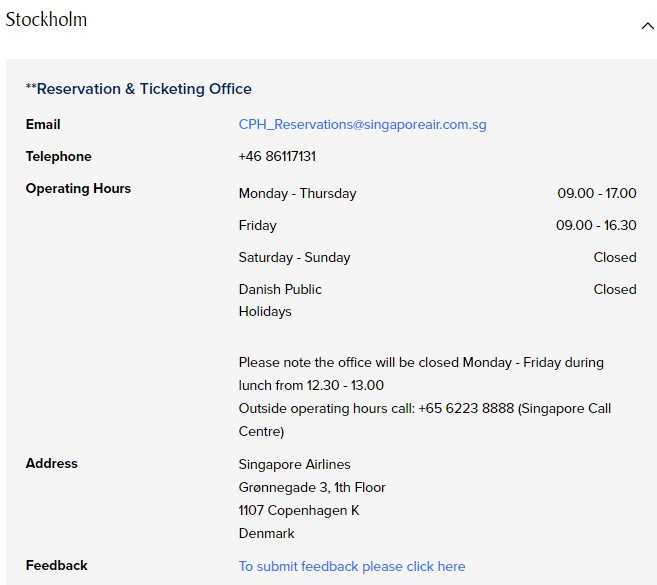Click the Grønnegade 3 address line
The image size is (657, 585).
click(312, 488)
